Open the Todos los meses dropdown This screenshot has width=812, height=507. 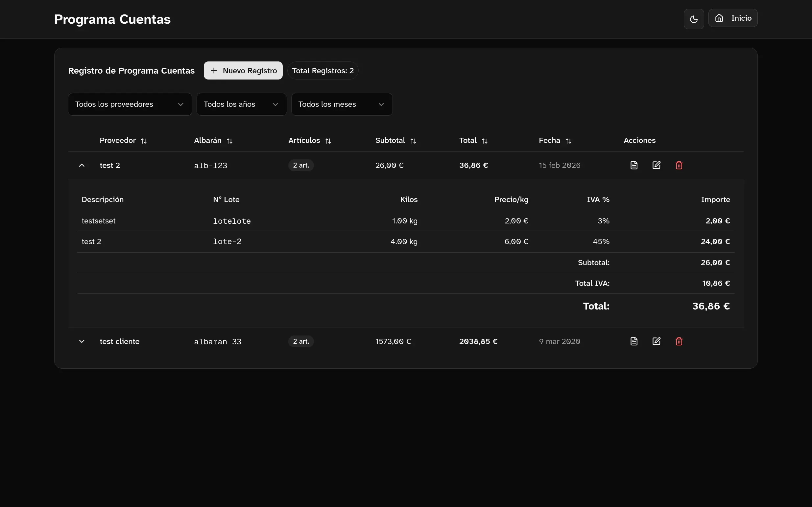point(342,104)
